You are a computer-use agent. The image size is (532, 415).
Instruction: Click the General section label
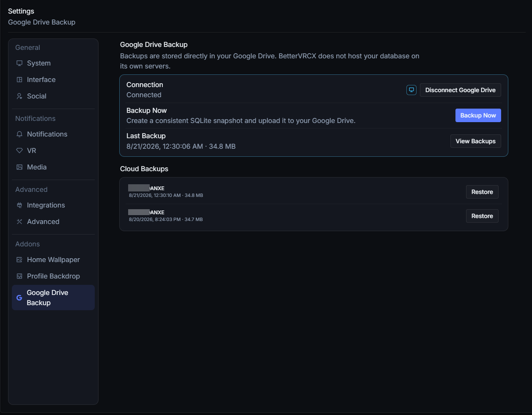coord(27,48)
